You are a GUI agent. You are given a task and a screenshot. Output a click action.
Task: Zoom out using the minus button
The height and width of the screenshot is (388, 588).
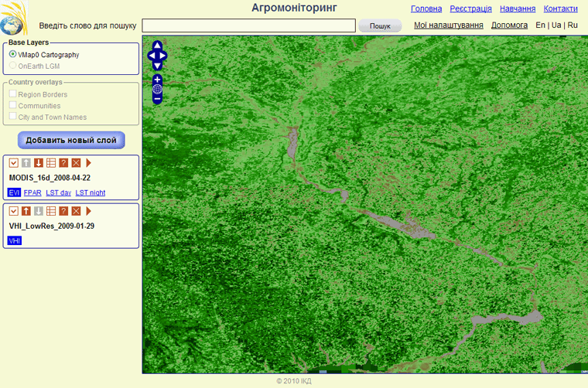tap(157, 99)
